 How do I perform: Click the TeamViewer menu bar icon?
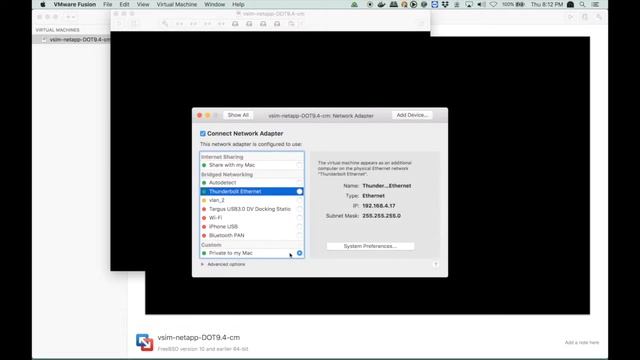coord(435,4)
